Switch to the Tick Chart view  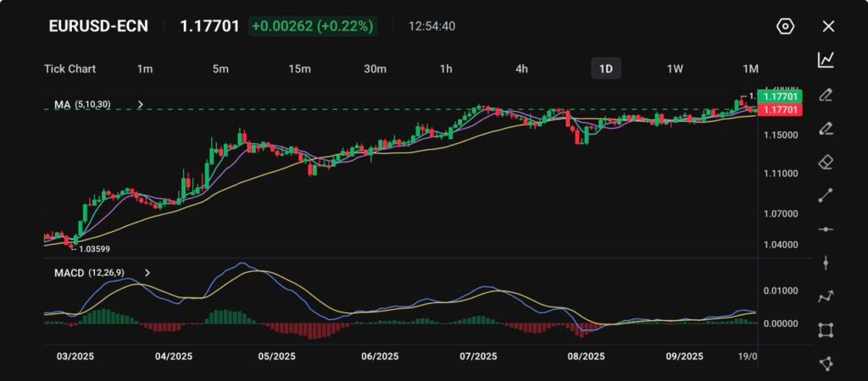(70, 69)
